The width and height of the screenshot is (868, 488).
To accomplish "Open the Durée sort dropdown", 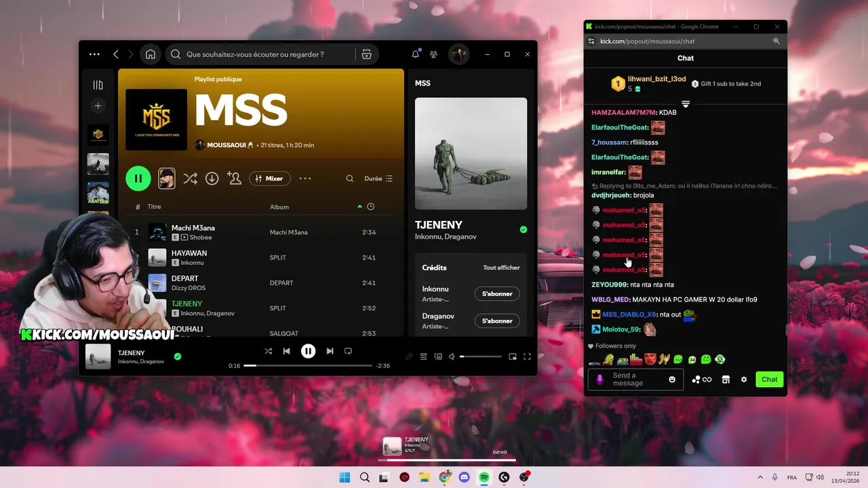I will point(378,179).
